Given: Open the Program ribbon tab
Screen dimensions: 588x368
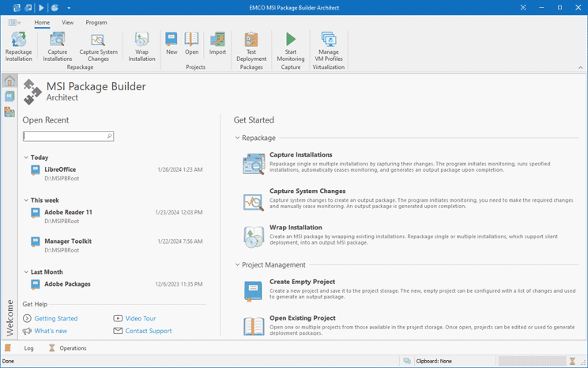Looking at the screenshot, I should coord(96,22).
